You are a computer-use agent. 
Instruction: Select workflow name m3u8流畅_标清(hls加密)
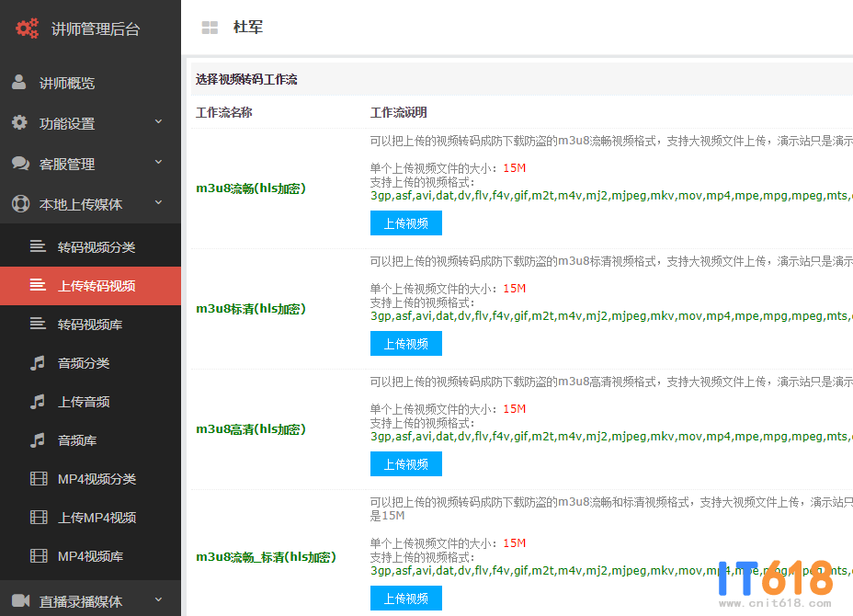point(266,556)
